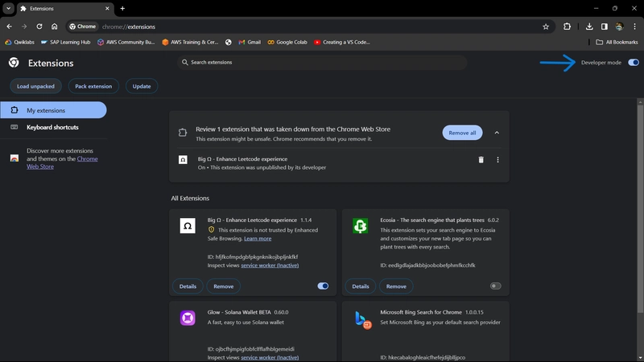
Task: Open the AWS Community Builders bookmark
Action: tap(126, 42)
